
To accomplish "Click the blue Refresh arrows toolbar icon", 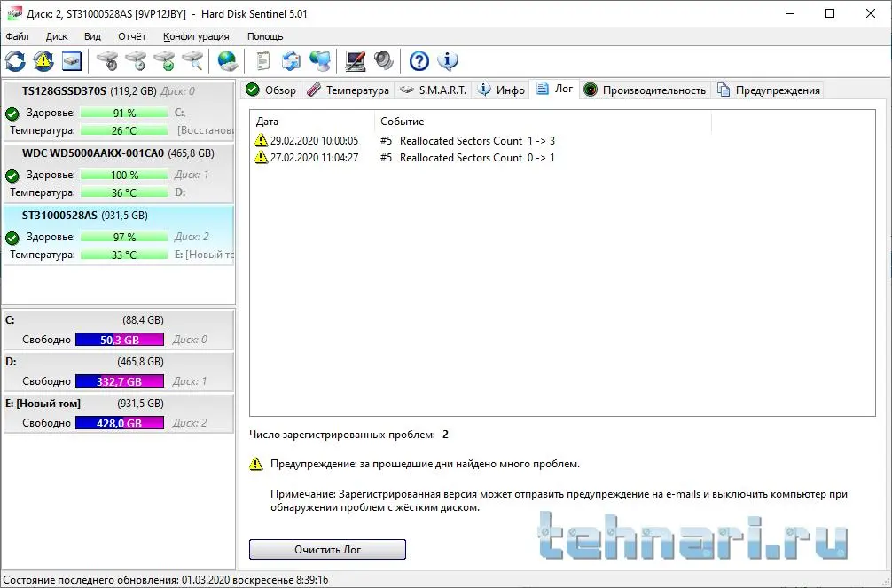I will (15, 61).
